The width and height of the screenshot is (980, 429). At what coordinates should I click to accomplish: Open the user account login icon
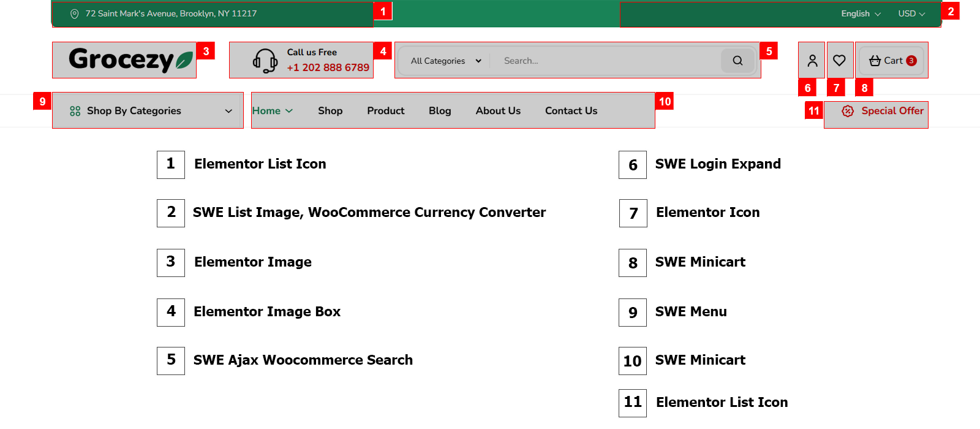click(x=812, y=61)
